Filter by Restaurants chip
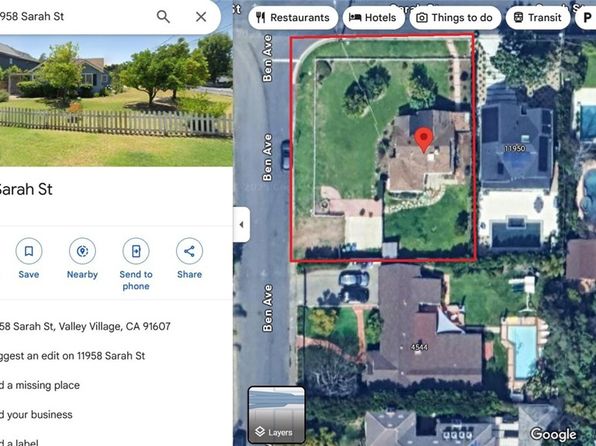 pos(293,17)
